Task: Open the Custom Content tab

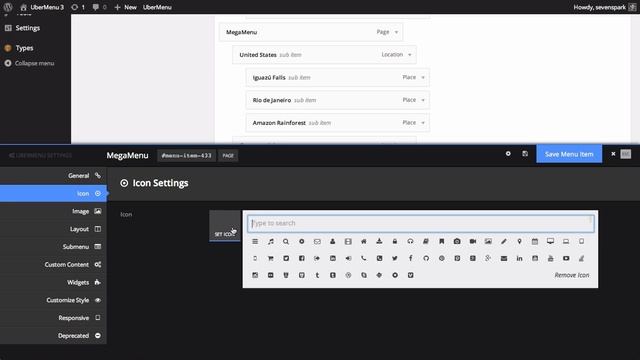Action: 53,264
